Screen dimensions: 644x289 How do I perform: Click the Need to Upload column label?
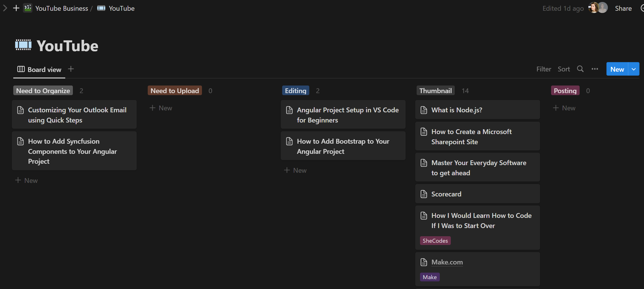(175, 91)
